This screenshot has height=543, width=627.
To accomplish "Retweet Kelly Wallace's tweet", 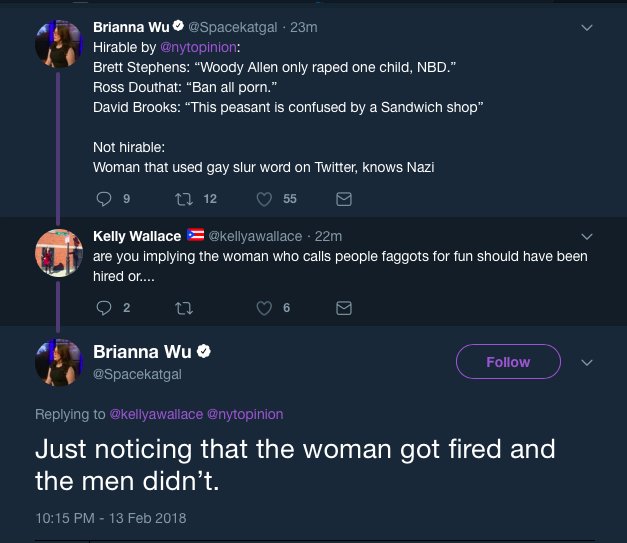I will tap(184, 308).
